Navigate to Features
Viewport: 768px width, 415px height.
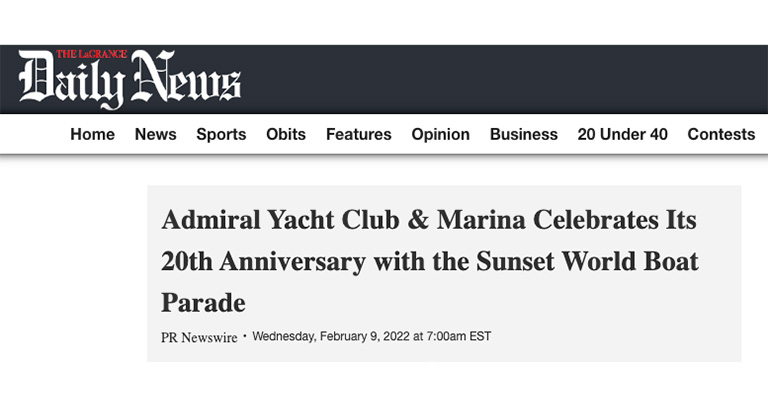click(359, 134)
